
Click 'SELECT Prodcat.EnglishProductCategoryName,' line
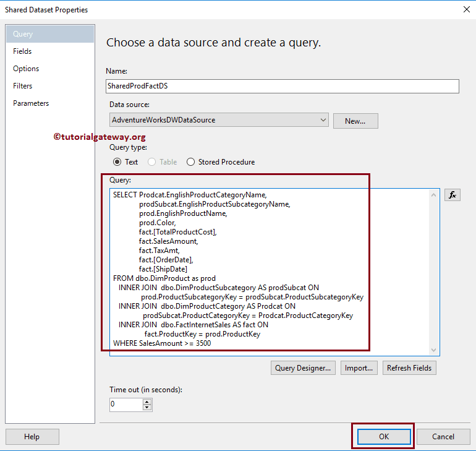click(190, 195)
